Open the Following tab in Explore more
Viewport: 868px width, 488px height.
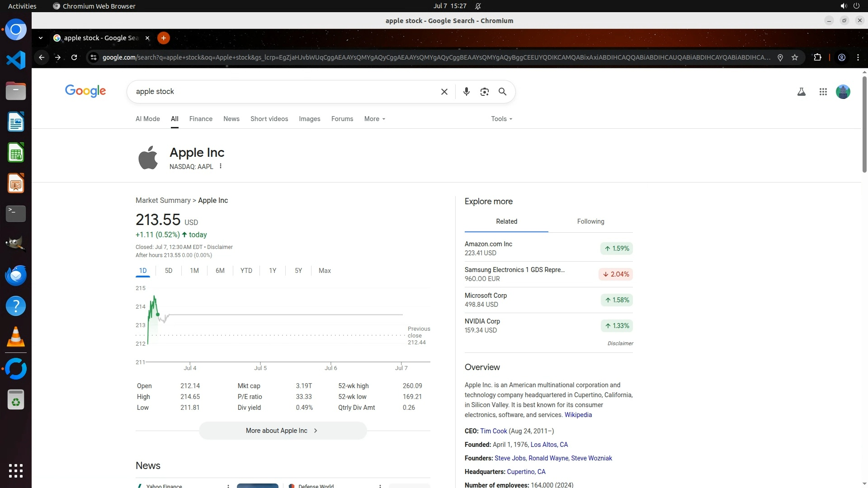tap(590, 221)
